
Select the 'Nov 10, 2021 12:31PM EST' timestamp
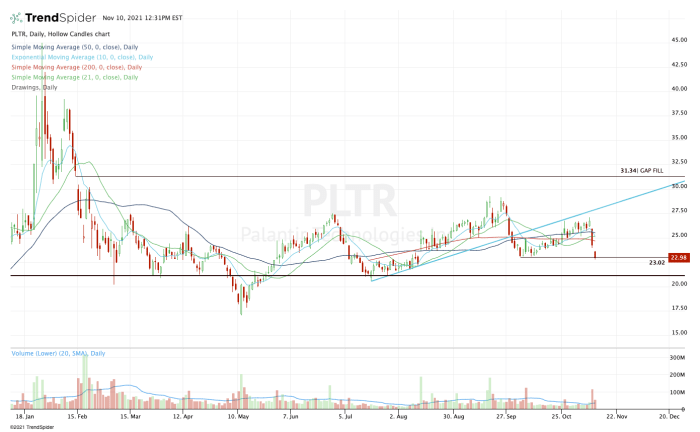pos(142,18)
